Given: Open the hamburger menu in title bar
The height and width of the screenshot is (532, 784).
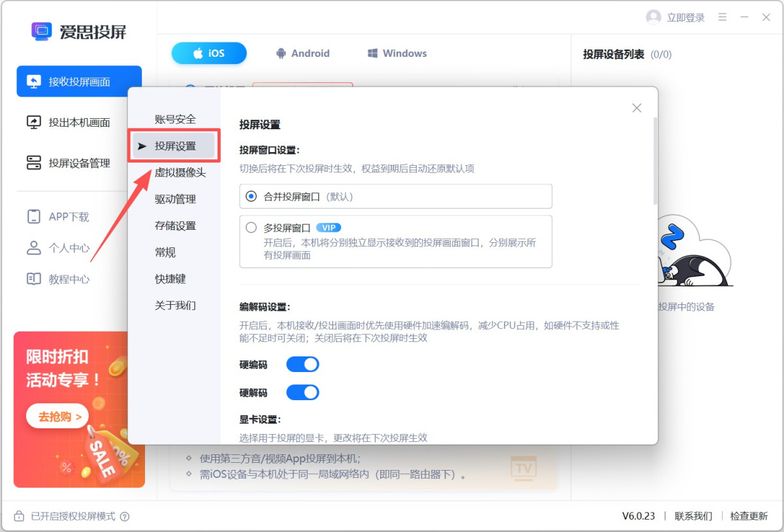Looking at the screenshot, I should pyautogui.click(x=723, y=18).
